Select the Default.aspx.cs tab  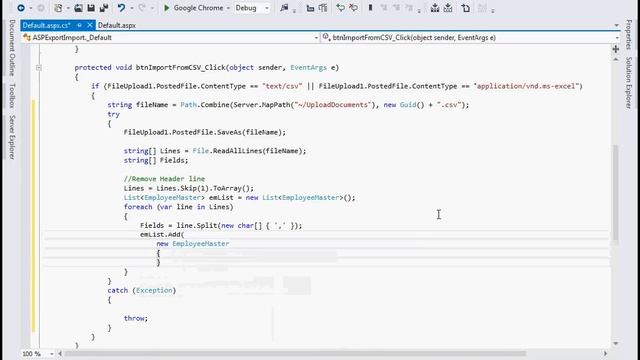click(46, 25)
